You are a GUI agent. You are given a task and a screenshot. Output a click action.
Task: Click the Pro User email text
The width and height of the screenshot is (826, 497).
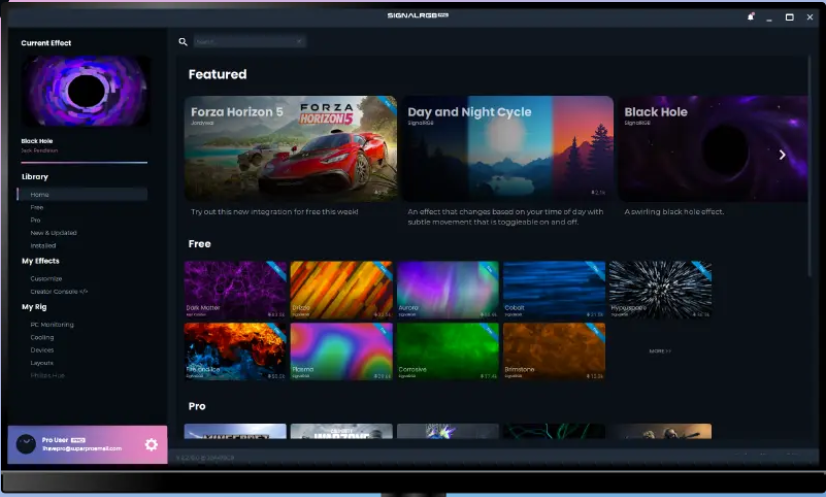click(x=82, y=449)
